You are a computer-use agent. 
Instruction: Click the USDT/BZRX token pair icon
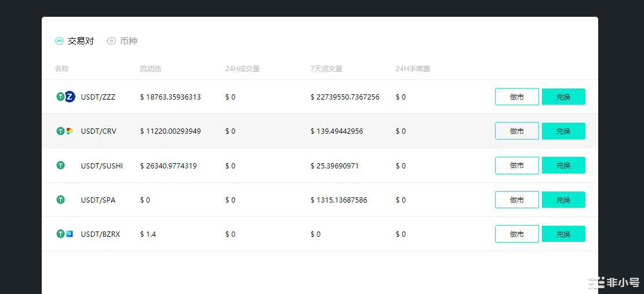pos(65,234)
